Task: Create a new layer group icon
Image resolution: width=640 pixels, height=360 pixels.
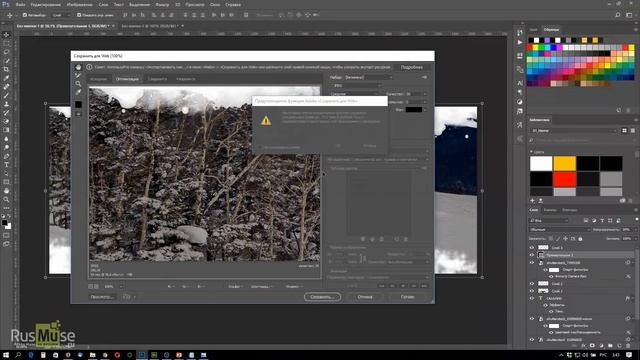Action: pos(610,346)
